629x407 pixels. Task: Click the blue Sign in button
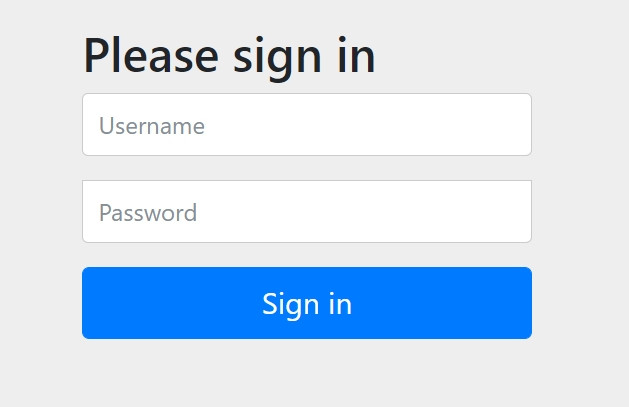[x=307, y=303]
